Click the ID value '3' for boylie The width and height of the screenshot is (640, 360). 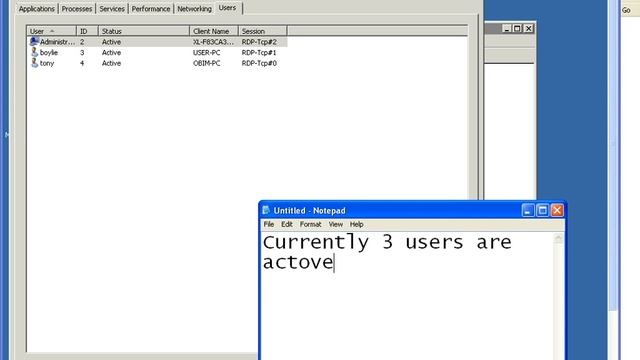82,53
